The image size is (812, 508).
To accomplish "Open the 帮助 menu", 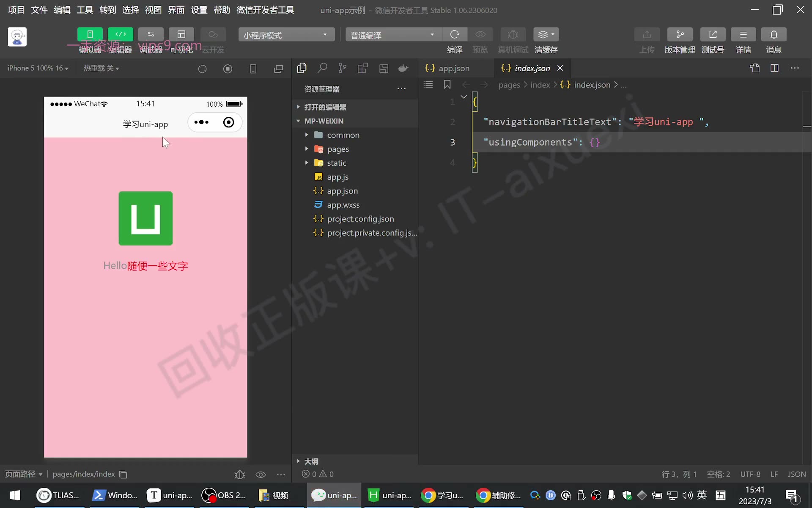I will [x=222, y=10].
